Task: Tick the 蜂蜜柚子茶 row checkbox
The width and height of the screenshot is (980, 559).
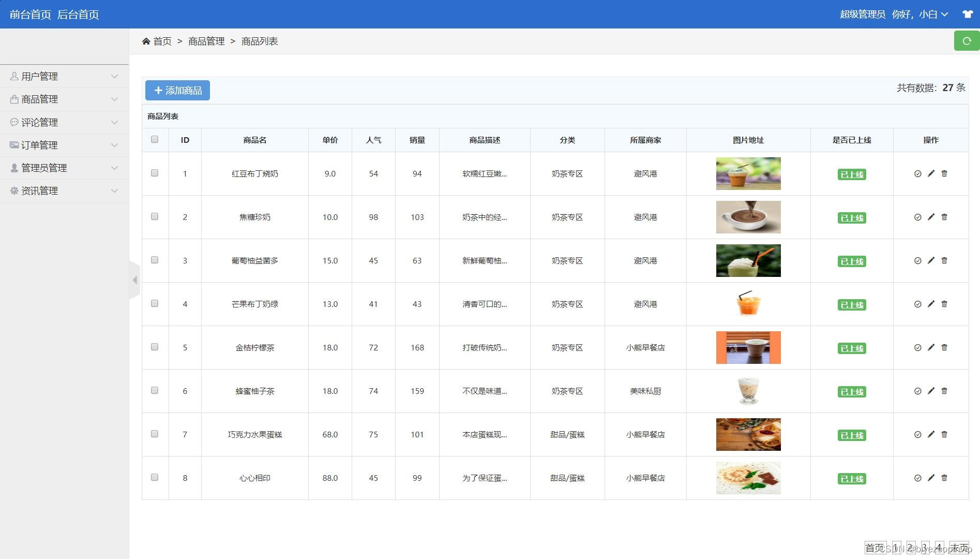Action: pos(155,390)
